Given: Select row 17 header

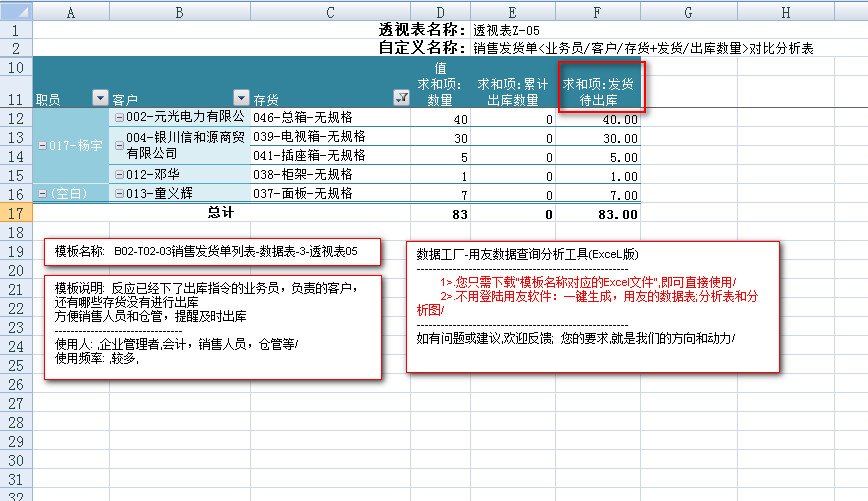Looking at the screenshot, I should (16, 212).
